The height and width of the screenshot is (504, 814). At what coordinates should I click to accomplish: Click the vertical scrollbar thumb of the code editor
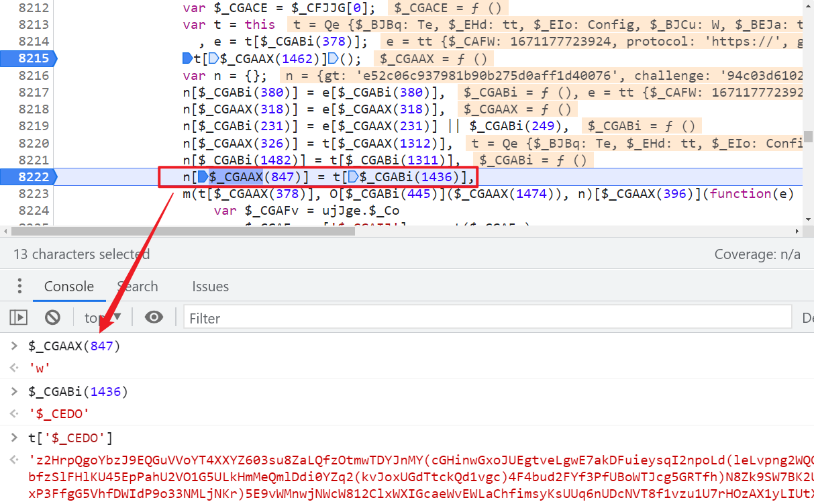point(809,136)
